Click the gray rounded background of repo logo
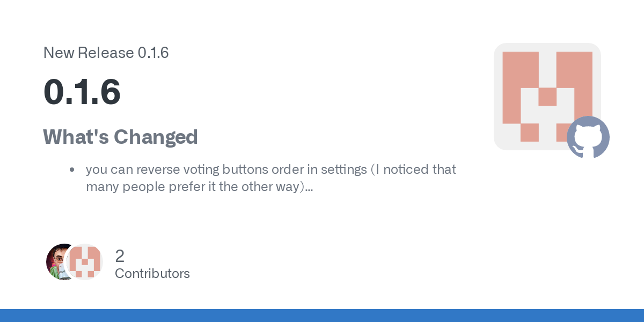This screenshot has height=322, width=644. pos(547,97)
